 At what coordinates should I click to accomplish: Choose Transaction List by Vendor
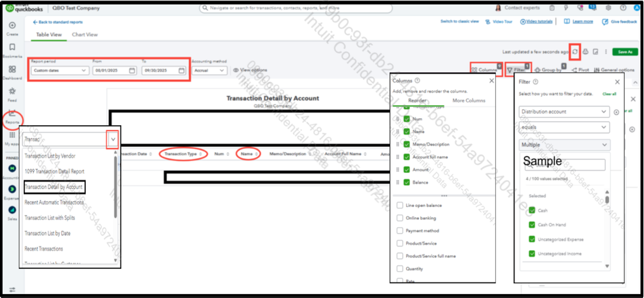tap(50, 156)
